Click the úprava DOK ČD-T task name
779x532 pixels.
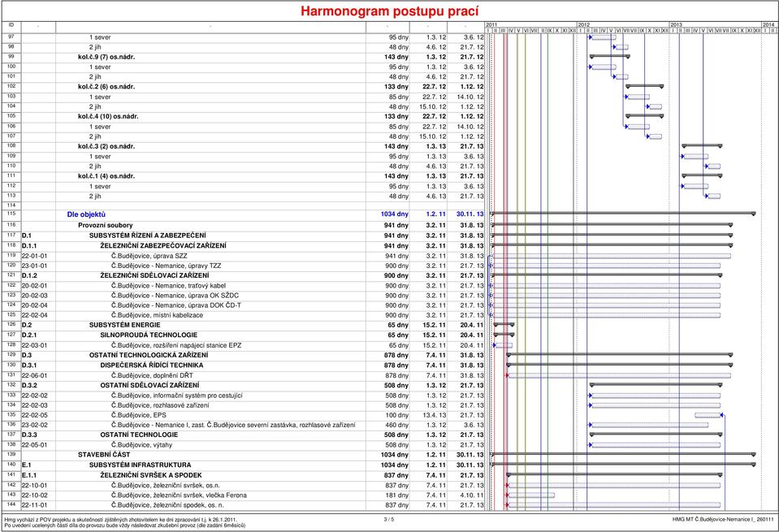pos(176,305)
